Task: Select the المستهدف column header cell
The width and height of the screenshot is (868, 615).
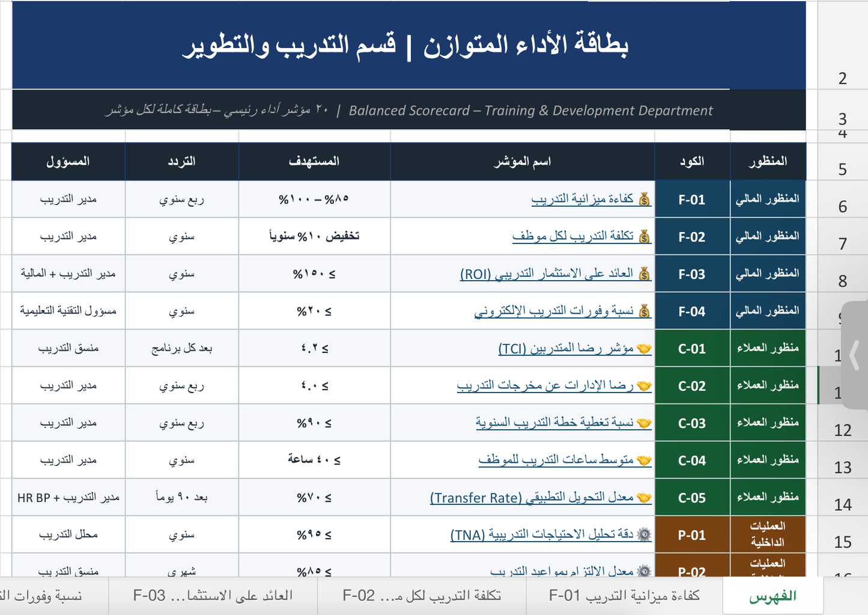Action: [x=314, y=161]
